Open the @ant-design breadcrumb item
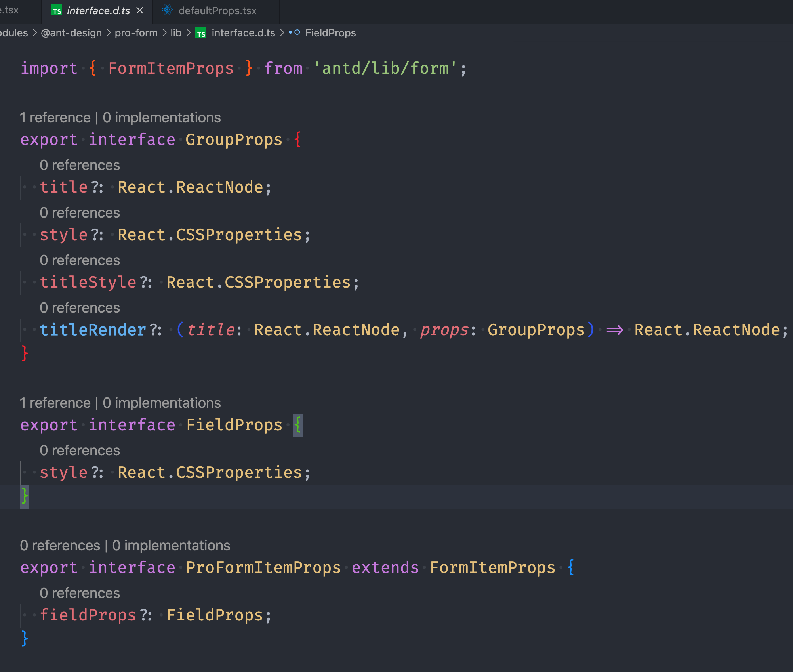 pyautogui.click(x=71, y=33)
